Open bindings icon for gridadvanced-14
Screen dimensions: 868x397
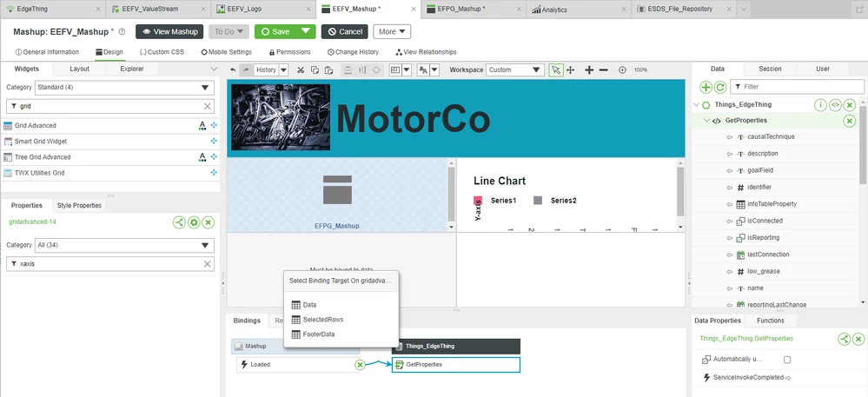179,222
